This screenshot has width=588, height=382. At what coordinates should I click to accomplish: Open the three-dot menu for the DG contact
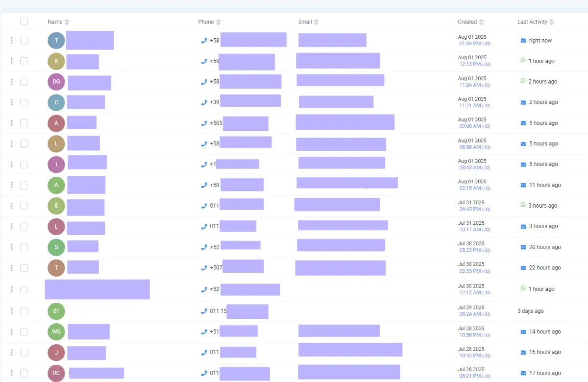pyautogui.click(x=12, y=82)
